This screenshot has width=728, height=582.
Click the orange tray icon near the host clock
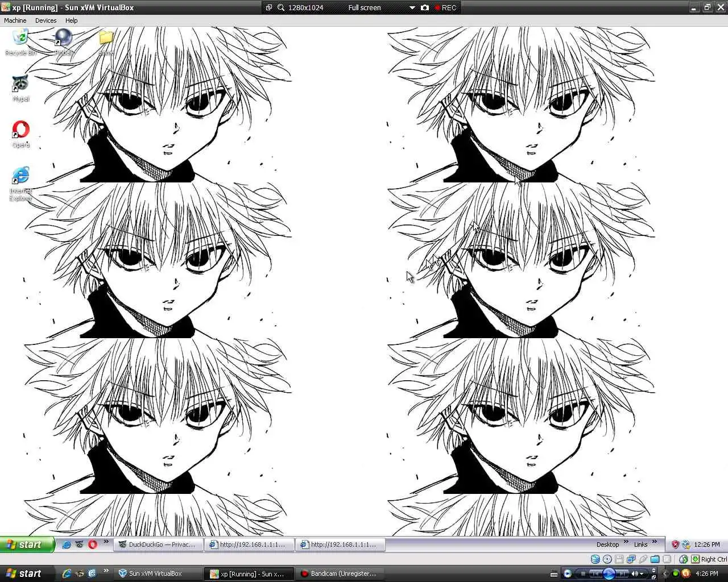(x=685, y=573)
